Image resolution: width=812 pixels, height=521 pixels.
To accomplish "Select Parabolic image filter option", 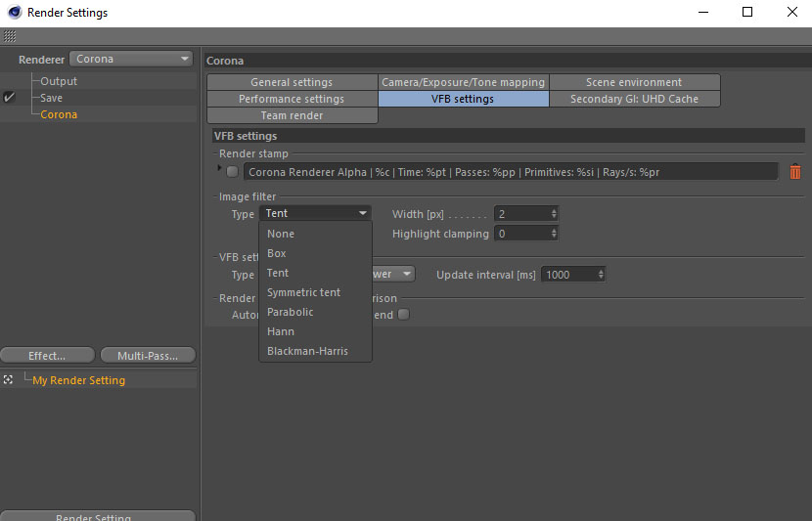I will pyautogui.click(x=290, y=312).
